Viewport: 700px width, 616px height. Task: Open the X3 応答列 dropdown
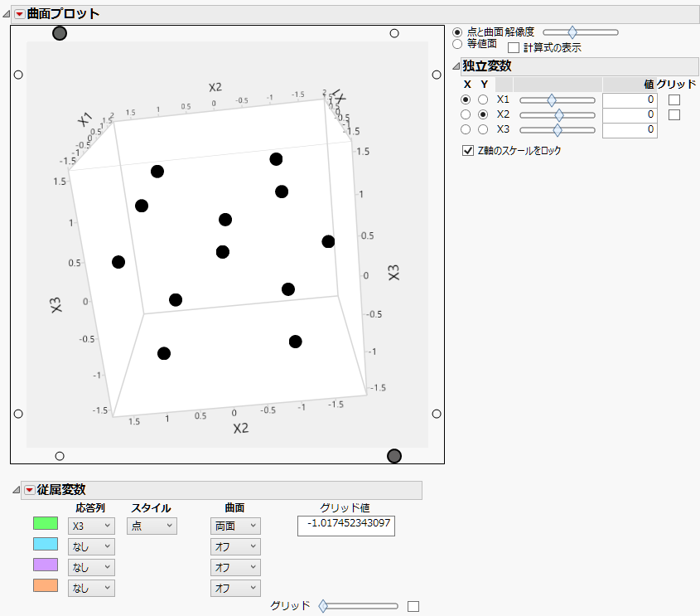pos(91,526)
